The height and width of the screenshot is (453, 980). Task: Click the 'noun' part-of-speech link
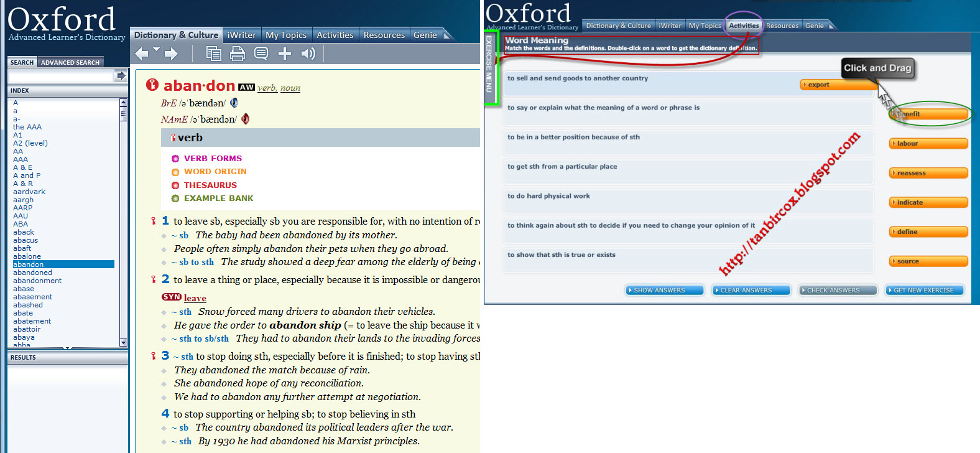coord(290,88)
